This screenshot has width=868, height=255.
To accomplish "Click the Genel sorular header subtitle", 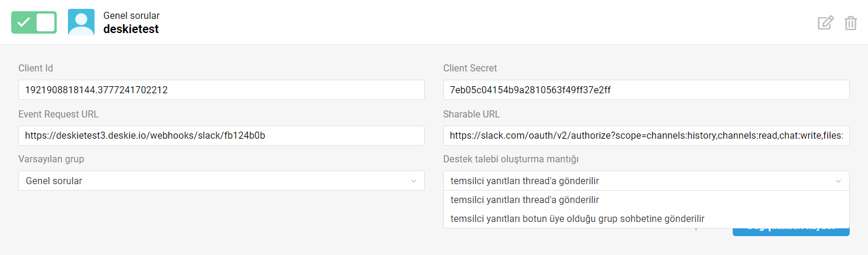I will 131,16.
